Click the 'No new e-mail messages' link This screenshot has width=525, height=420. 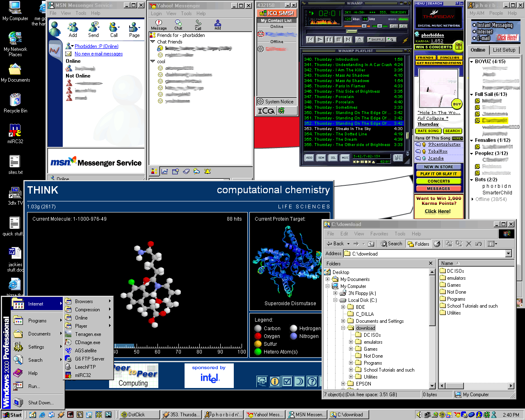click(x=98, y=54)
